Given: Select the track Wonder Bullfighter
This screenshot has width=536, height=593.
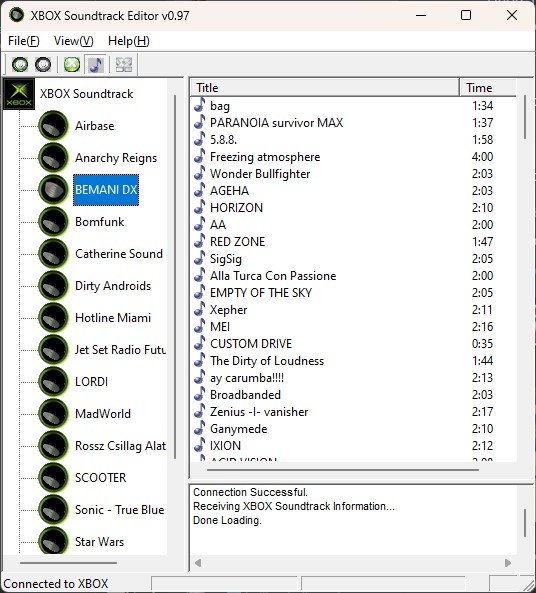Looking at the screenshot, I should 260,174.
